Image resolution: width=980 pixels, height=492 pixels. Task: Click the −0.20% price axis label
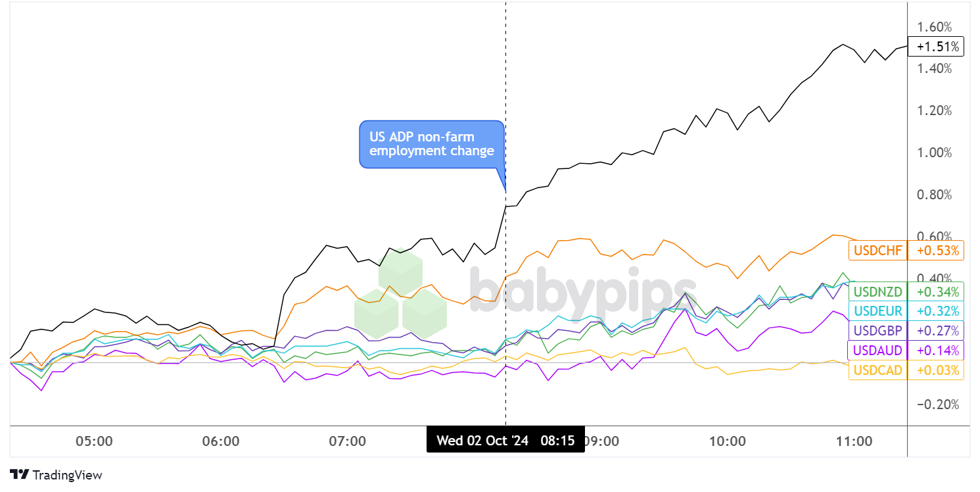(x=933, y=405)
